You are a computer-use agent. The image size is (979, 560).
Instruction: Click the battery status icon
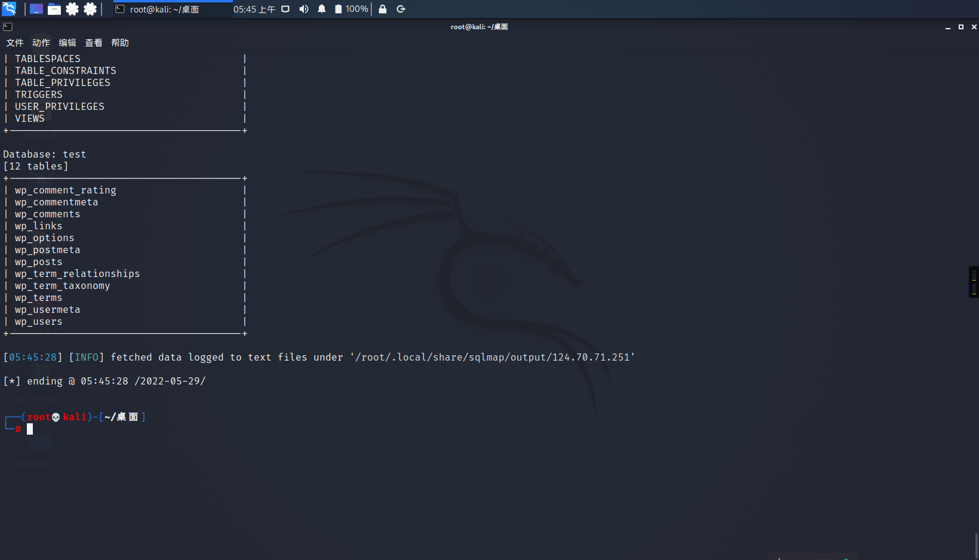[338, 9]
